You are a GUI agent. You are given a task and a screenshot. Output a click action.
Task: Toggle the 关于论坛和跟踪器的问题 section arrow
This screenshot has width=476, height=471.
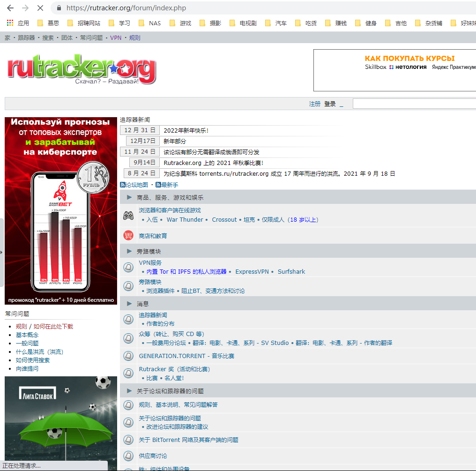[129, 391]
